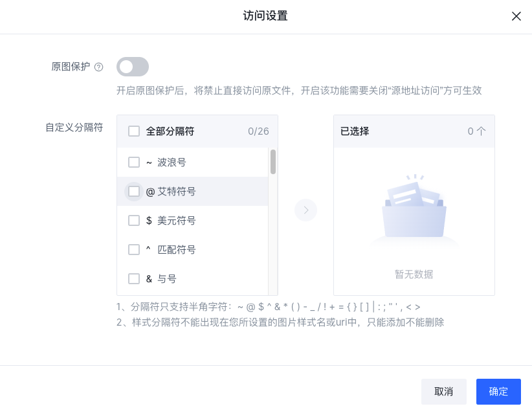
Task: Toggle the 原图保护 switch on
Action: pyautogui.click(x=133, y=67)
